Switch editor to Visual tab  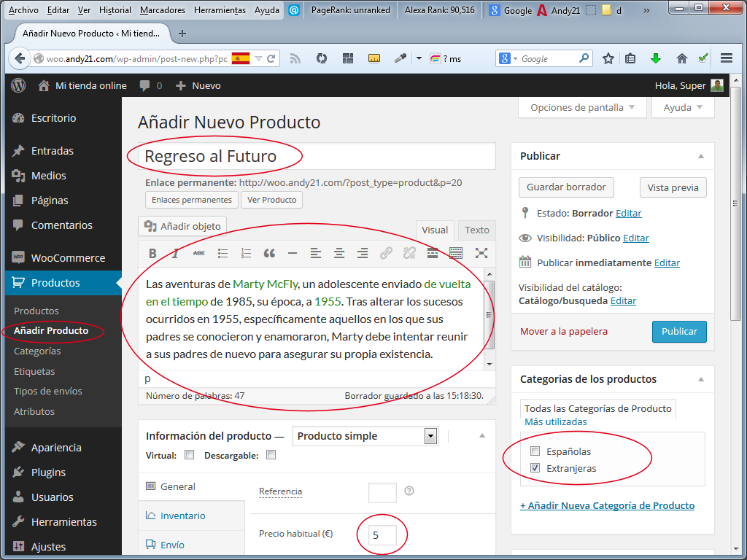coord(435,230)
